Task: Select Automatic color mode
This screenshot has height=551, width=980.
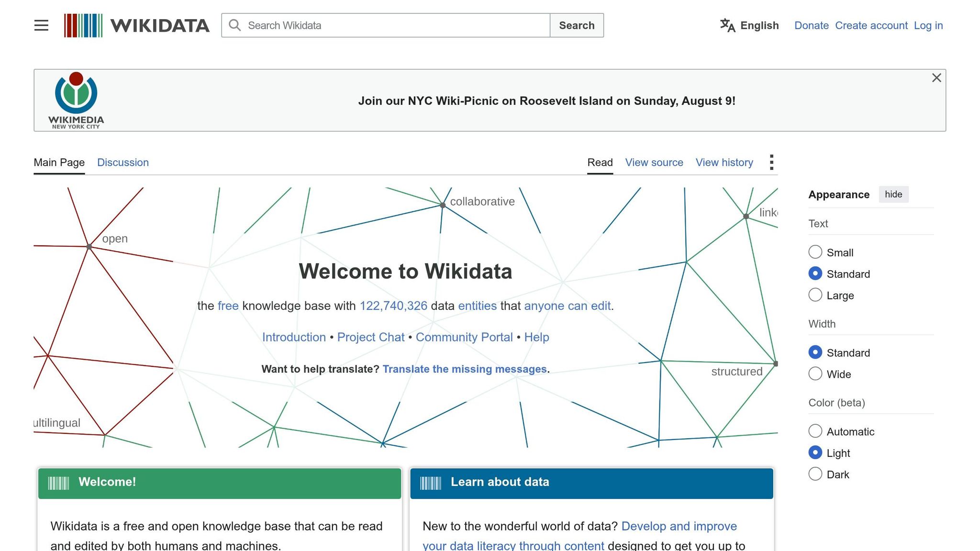Action: pos(815,431)
